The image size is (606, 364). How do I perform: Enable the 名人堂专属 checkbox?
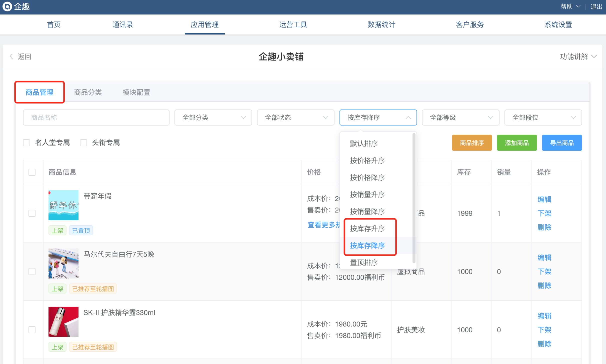click(26, 143)
